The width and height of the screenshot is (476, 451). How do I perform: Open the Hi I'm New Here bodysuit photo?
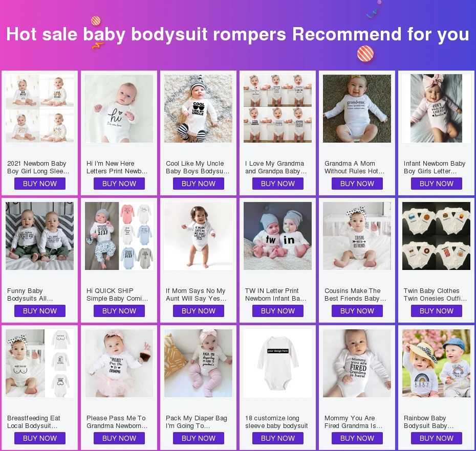pyautogui.click(x=119, y=108)
